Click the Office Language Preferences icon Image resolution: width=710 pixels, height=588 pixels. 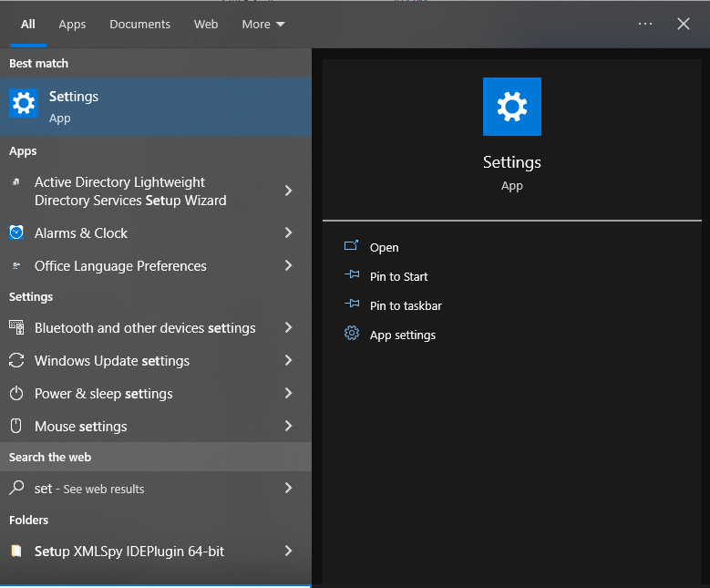point(16,266)
